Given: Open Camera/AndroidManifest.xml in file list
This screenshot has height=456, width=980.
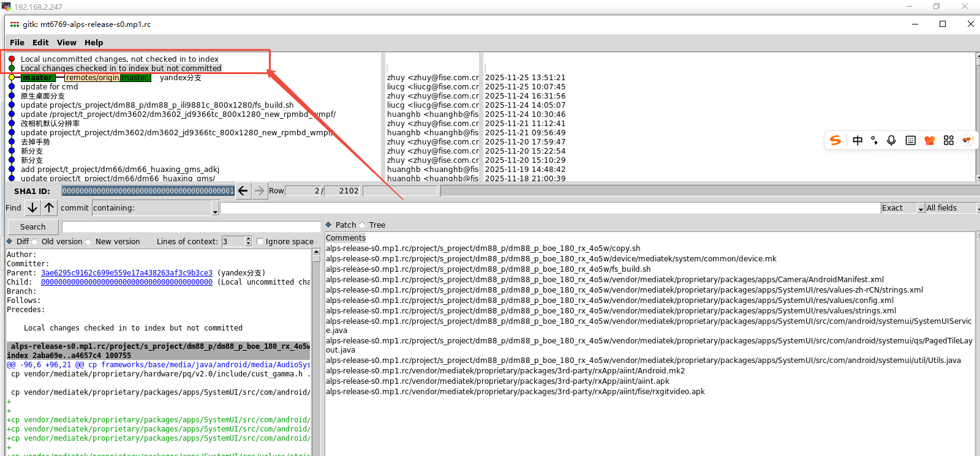Looking at the screenshot, I should click(x=605, y=279).
